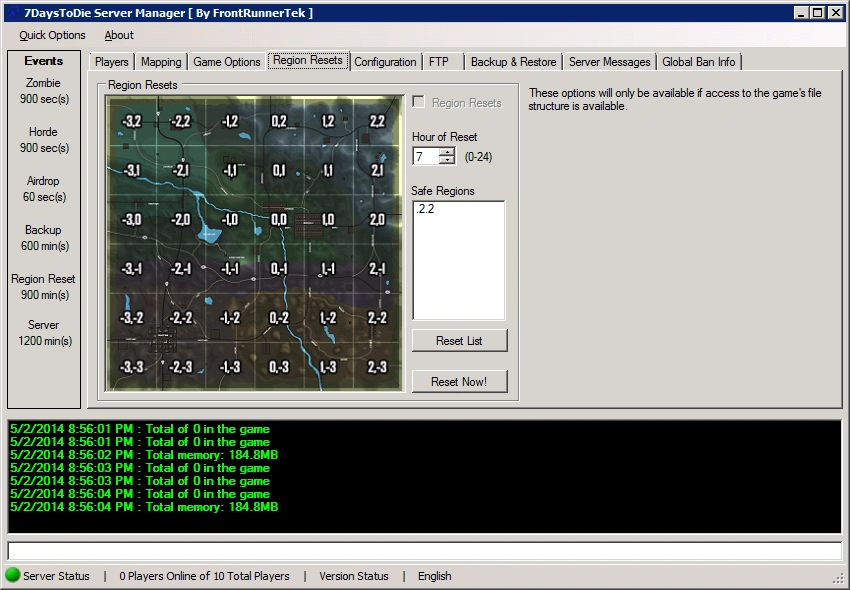
Task: Maximize the Server Manager window
Action: tap(817, 13)
